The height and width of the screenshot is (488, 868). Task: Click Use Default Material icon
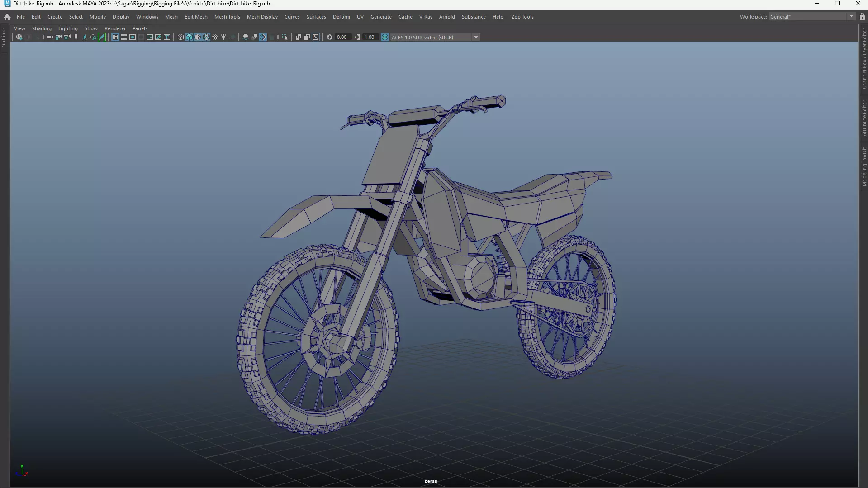click(x=197, y=37)
